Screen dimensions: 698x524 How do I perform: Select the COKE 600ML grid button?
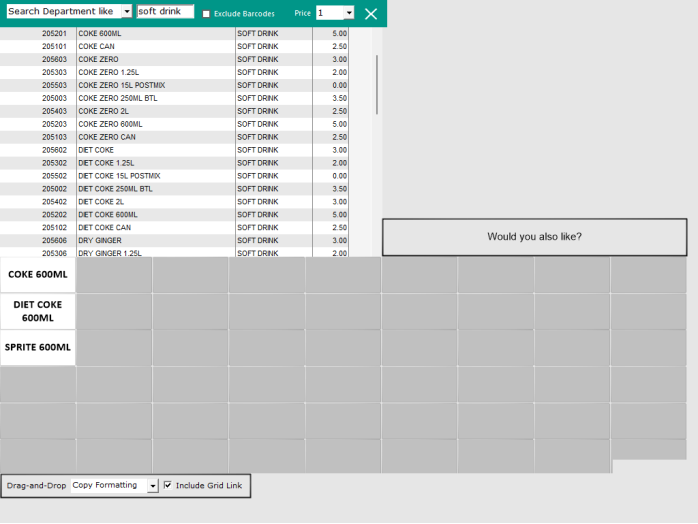(x=38, y=275)
